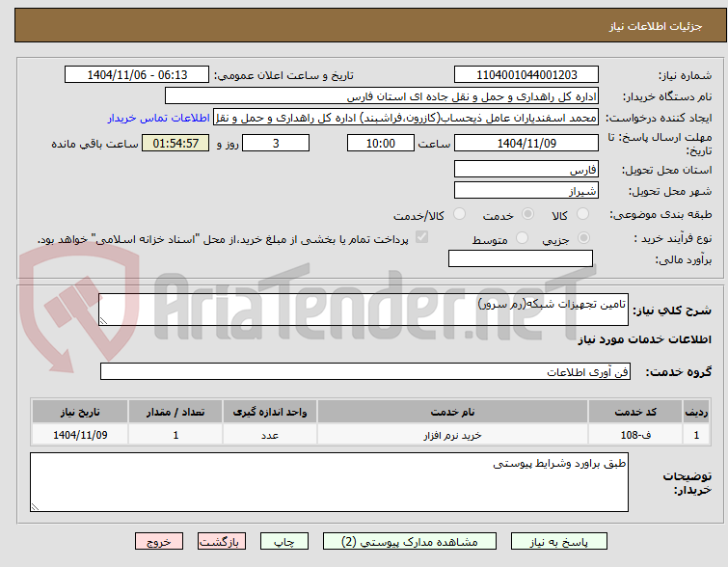
Task: Toggle the اسناد خزانه اسلامی payment checkbox
Action: [421, 237]
